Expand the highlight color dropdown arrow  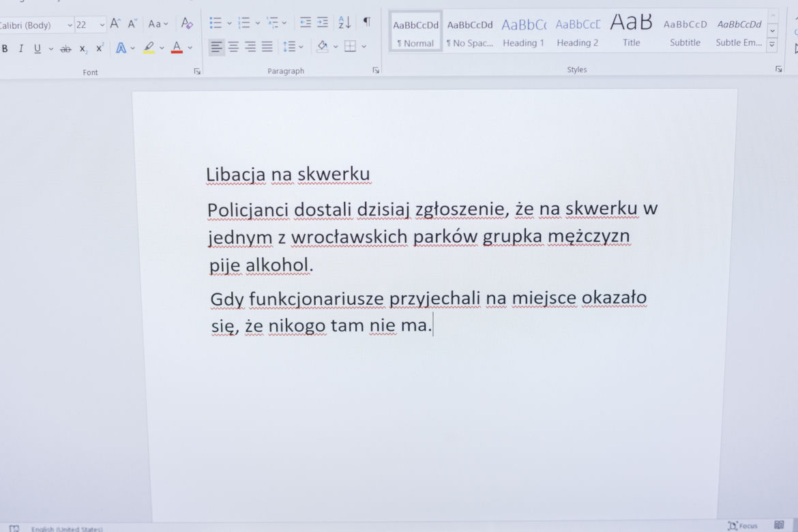point(162,48)
